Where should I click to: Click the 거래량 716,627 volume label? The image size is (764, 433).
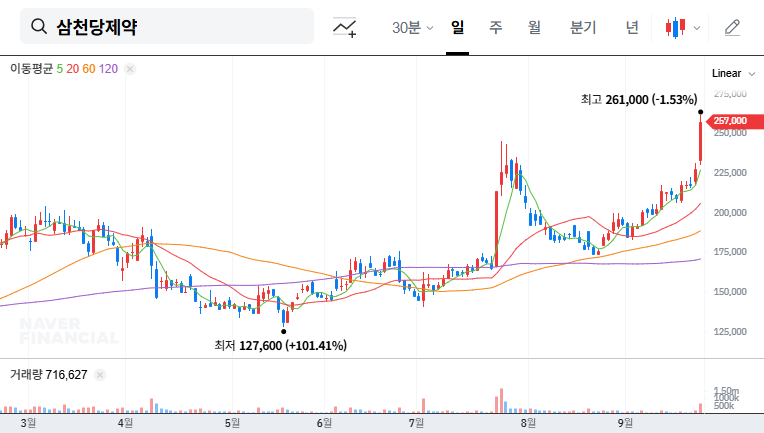coord(49,375)
